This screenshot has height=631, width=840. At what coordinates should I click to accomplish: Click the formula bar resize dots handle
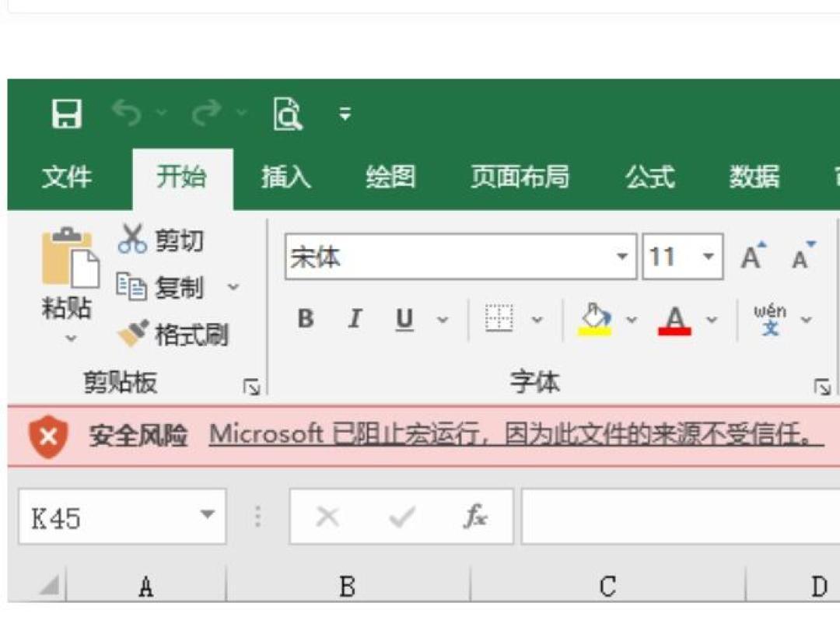pyautogui.click(x=257, y=517)
